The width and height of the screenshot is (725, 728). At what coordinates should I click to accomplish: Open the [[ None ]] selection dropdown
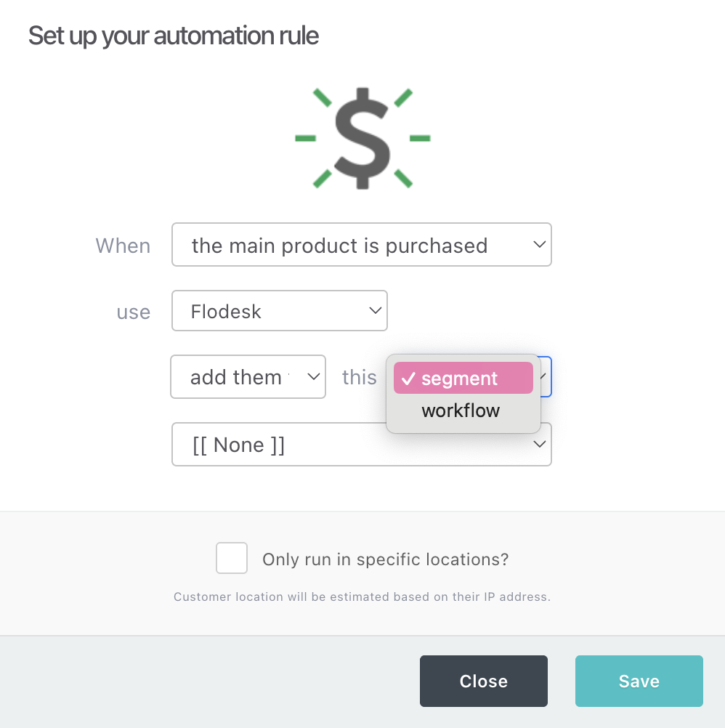[362, 445]
